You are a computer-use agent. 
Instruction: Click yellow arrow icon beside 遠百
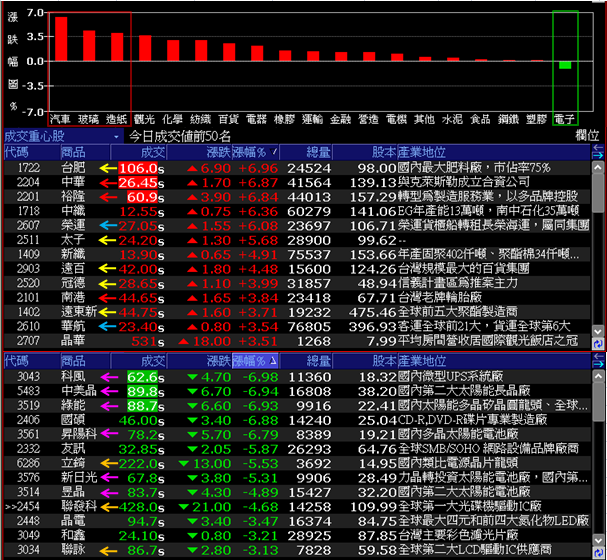107,269
